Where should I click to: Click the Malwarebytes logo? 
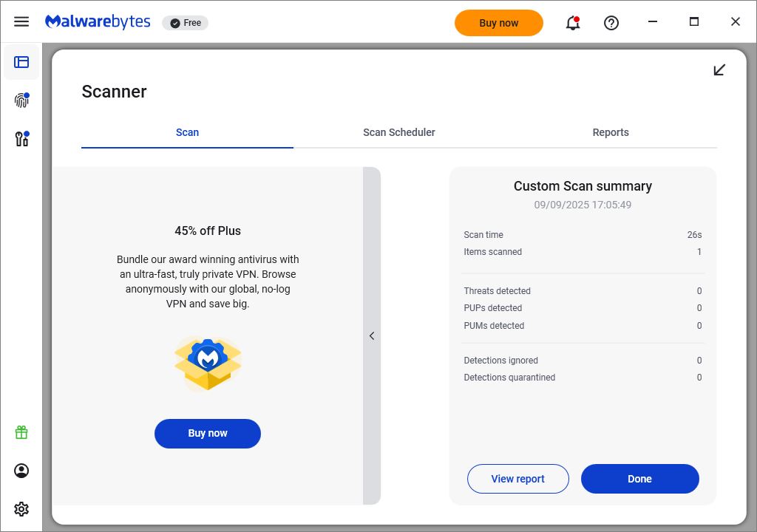tap(98, 22)
